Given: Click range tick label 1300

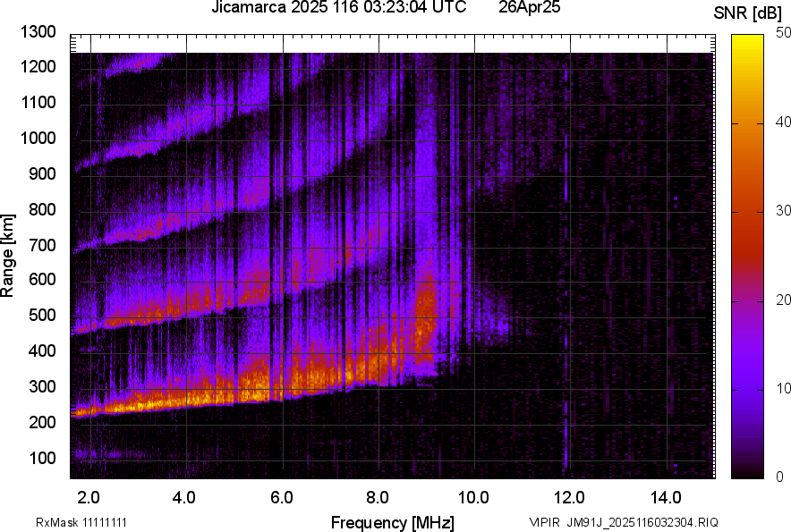Looking at the screenshot, I should 38,32.
